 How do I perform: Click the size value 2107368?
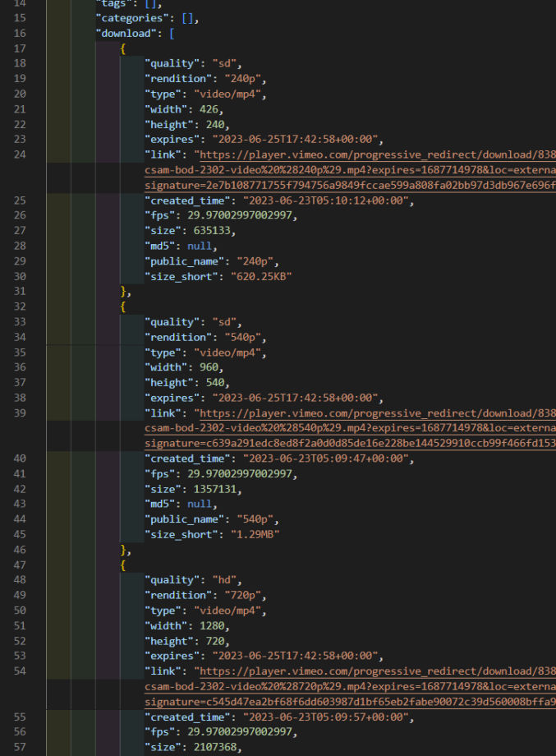tap(215, 747)
